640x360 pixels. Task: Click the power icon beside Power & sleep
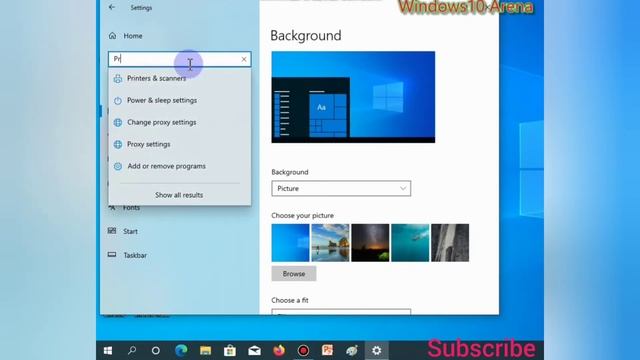point(118,100)
